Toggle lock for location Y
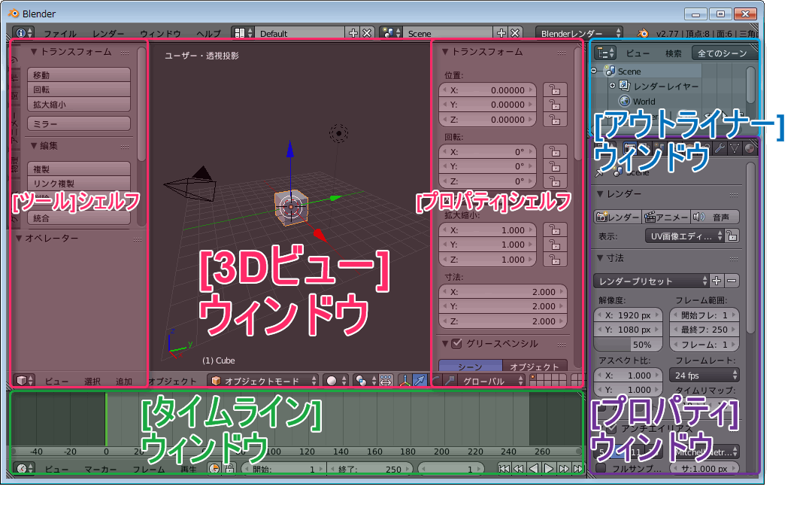The width and height of the screenshot is (812, 517). pos(555,105)
